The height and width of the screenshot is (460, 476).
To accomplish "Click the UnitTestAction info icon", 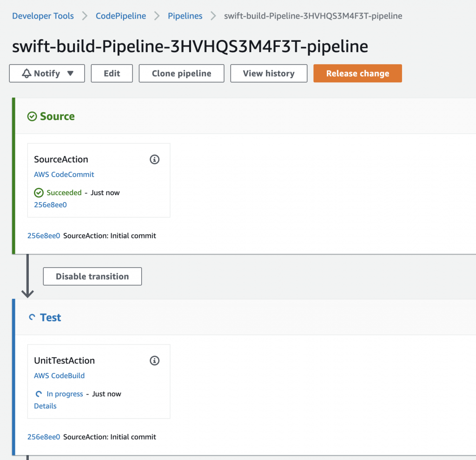I will point(154,360).
